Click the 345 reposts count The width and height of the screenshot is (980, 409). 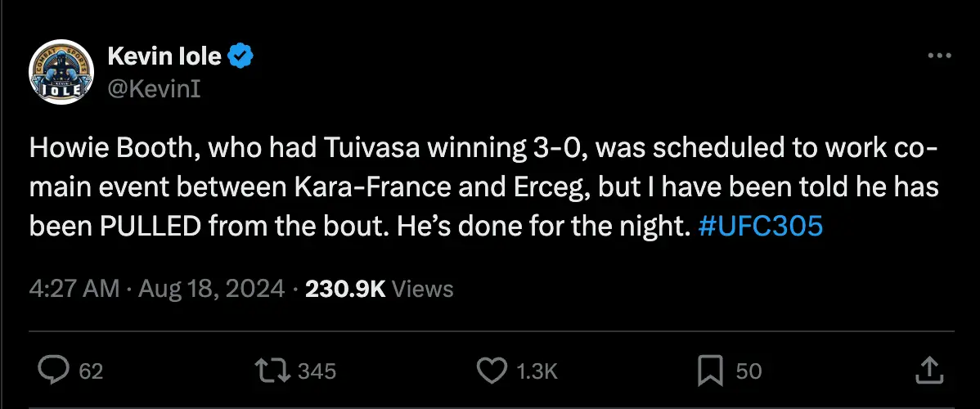click(317, 371)
